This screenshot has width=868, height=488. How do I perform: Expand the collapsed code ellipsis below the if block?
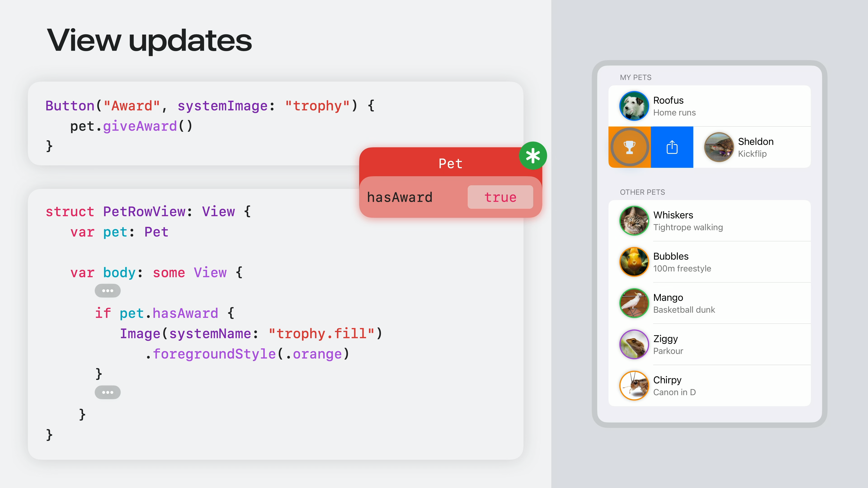108,392
